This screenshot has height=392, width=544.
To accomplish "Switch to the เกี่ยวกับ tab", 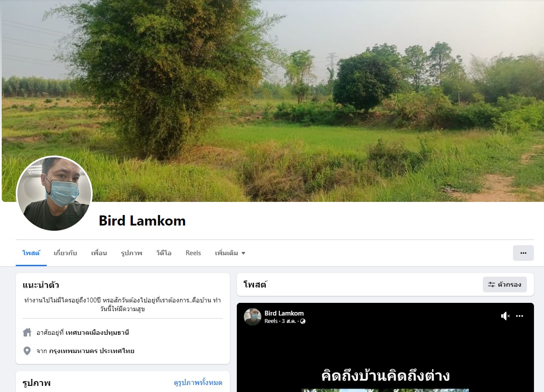I will click(x=66, y=253).
